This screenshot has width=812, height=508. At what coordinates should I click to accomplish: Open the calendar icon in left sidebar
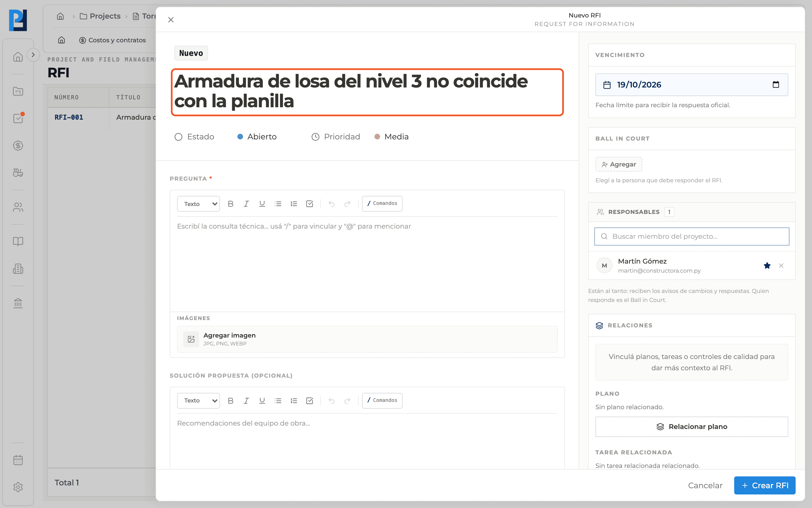[18, 460]
